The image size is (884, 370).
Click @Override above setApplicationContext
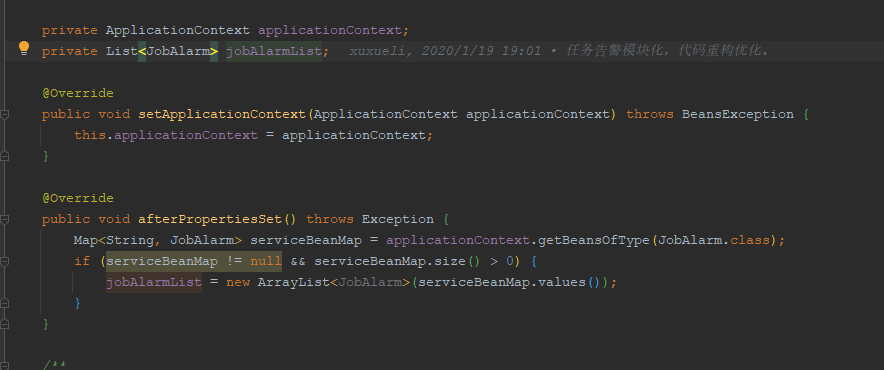point(77,93)
